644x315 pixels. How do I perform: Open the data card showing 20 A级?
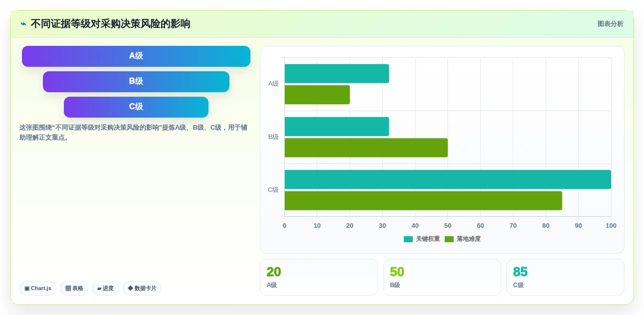click(x=319, y=277)
